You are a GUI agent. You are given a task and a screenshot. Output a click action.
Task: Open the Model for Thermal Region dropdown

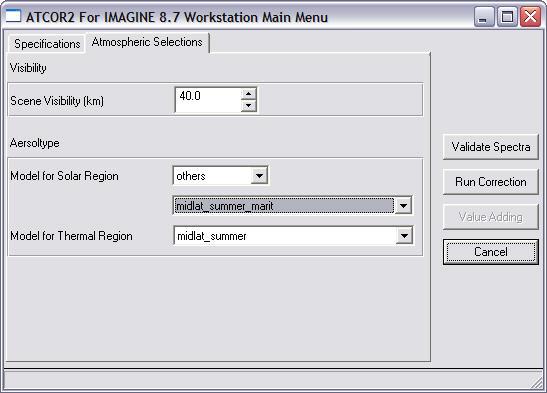point(404,236)
